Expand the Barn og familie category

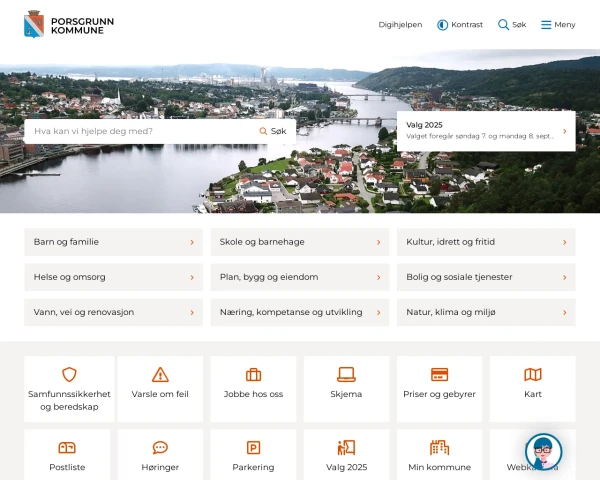(x=113, y=242)
